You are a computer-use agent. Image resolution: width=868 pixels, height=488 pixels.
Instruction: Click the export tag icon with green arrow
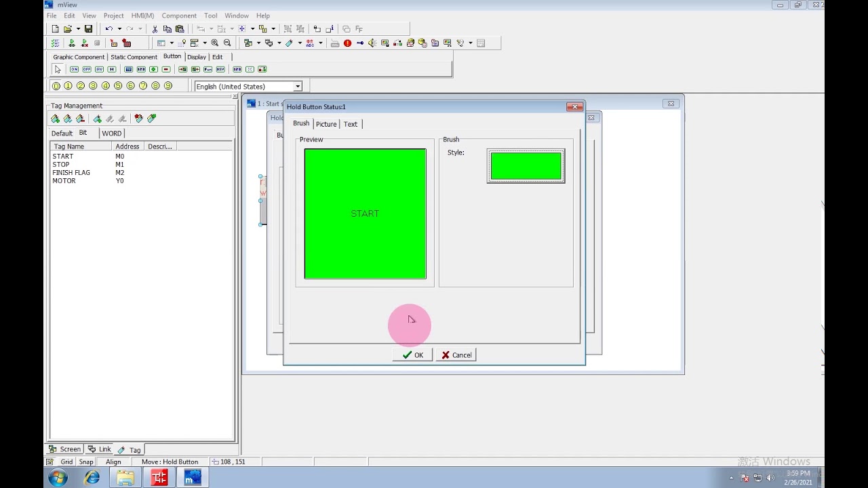point(151,119)
